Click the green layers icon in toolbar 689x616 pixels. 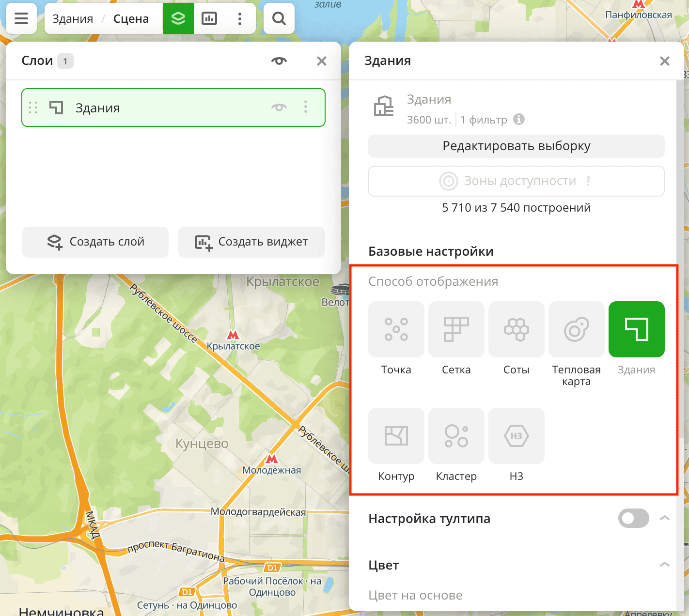click(178, 19)
